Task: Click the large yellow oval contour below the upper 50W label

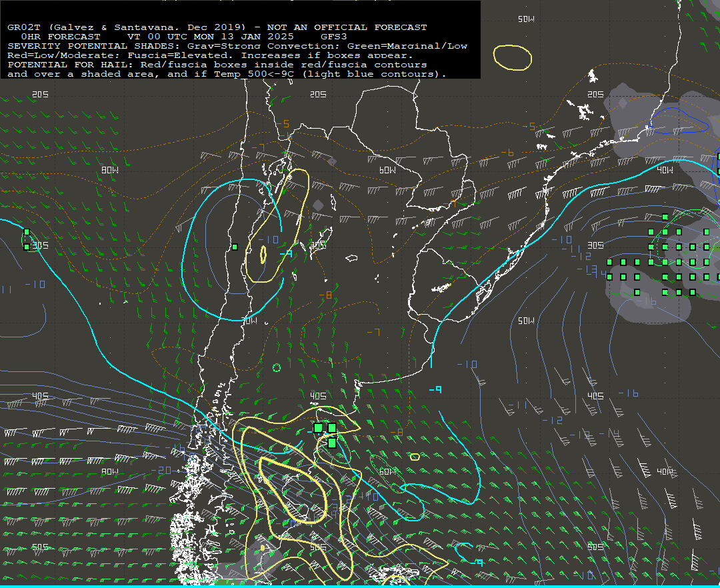Action: (x=513, y=57)
